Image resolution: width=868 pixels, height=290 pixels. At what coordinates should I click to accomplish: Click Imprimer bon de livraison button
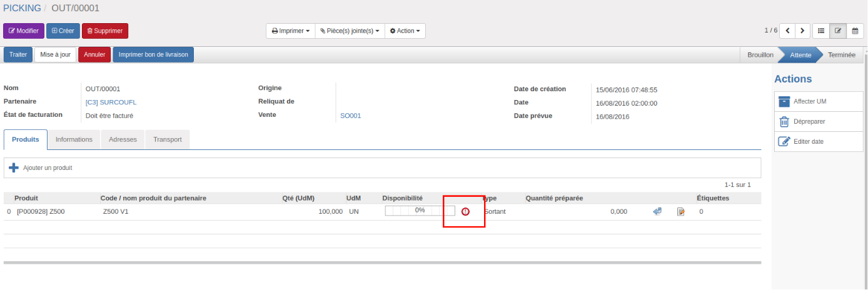153,54
